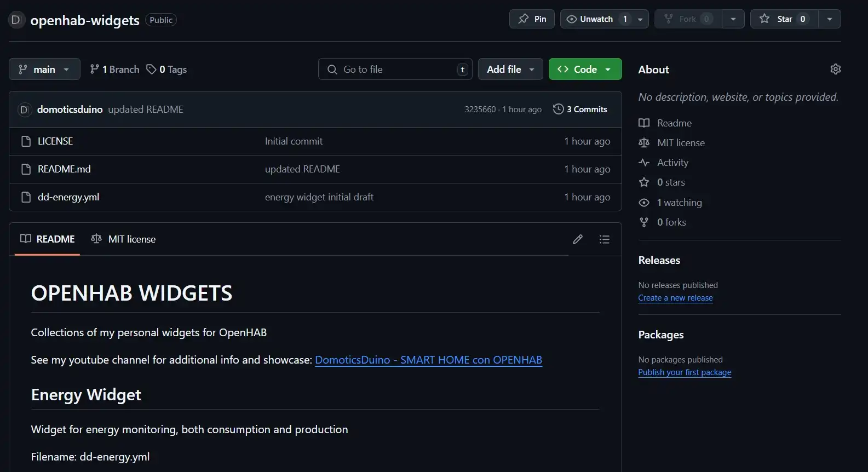Click the repository owner avatar icon
868x472 pixels.
16,20
